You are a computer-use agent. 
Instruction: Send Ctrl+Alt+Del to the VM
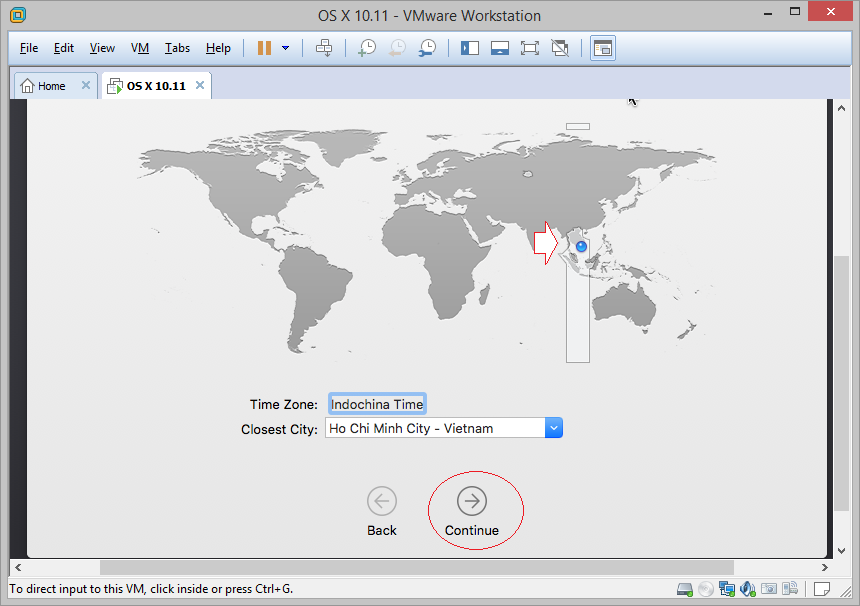[324, 48]
